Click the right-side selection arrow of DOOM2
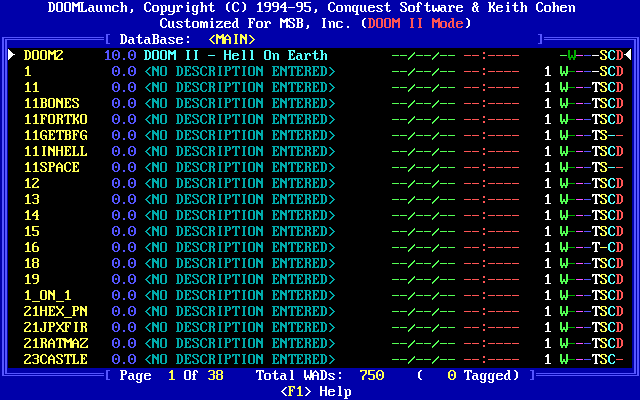640x400 pixels. coord(628,55)
